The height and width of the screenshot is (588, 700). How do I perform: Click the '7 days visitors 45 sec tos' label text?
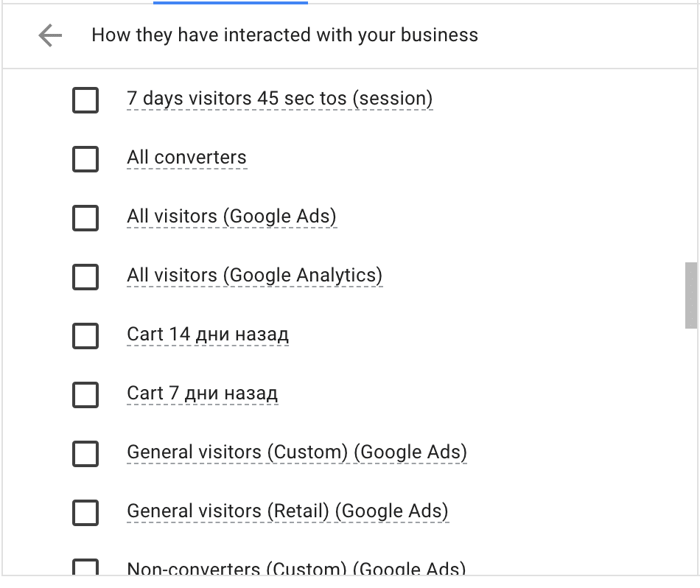(279, 99)
